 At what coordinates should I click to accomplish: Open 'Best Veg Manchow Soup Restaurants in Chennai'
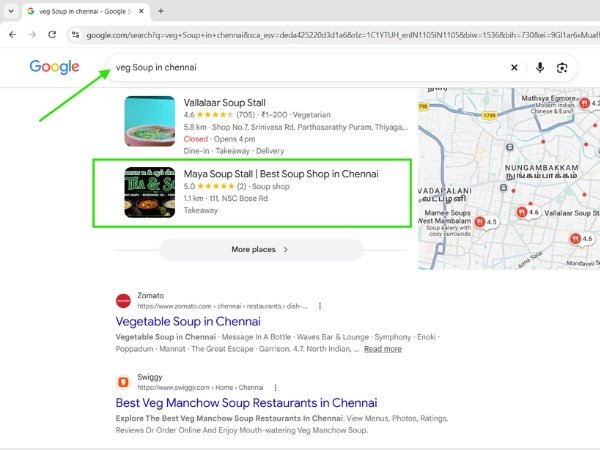pyautogui.click(x=246, y=403)
